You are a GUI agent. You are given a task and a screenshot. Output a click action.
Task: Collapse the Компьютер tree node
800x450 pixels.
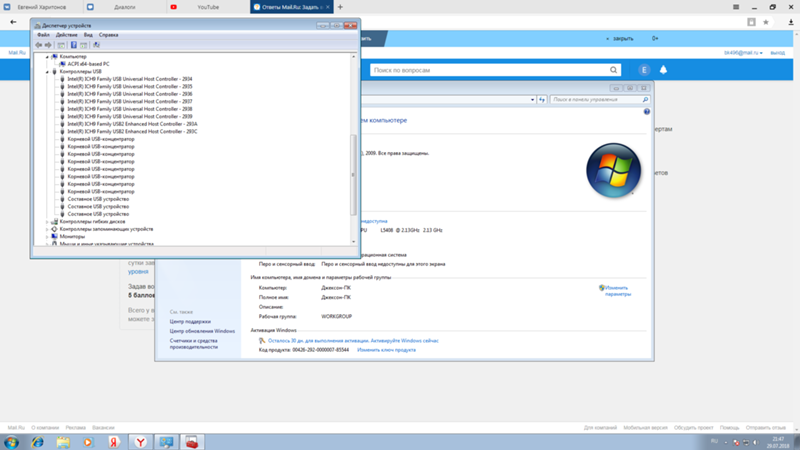pyautogui.click(x=47, y=57)
